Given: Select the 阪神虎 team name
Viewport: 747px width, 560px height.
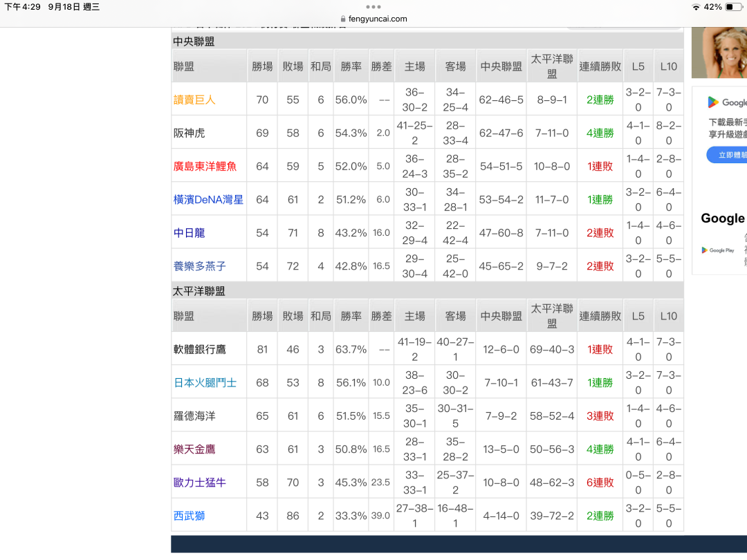Looking at the screenshot, I should (189, 133).
